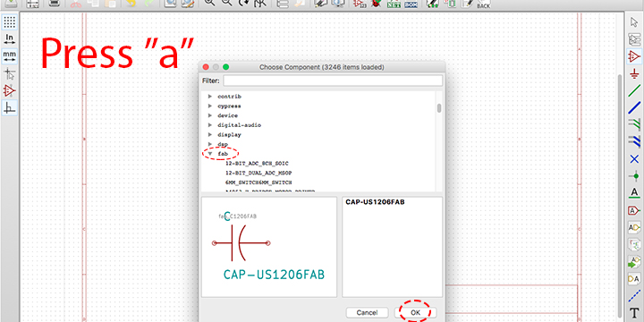This screenshot has width=644, height=322.
Task: Expand the dsp library
Action: click(210, 144)
